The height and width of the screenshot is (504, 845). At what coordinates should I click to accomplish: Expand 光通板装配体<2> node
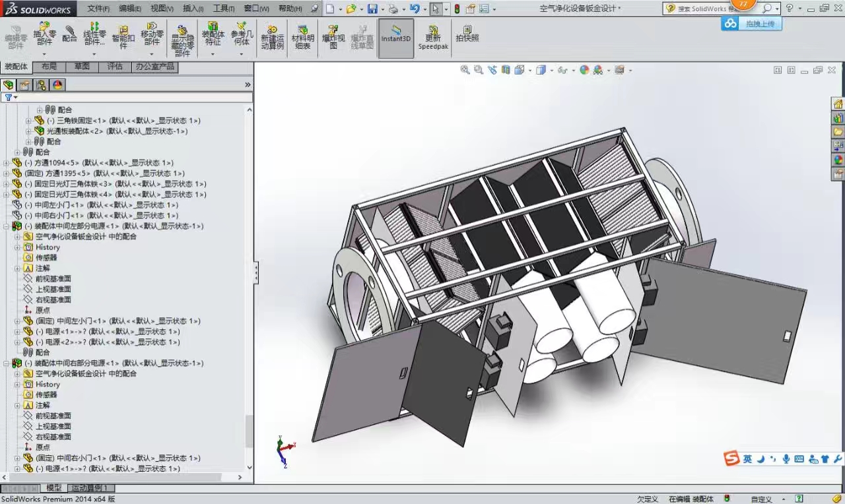(28, 131)
